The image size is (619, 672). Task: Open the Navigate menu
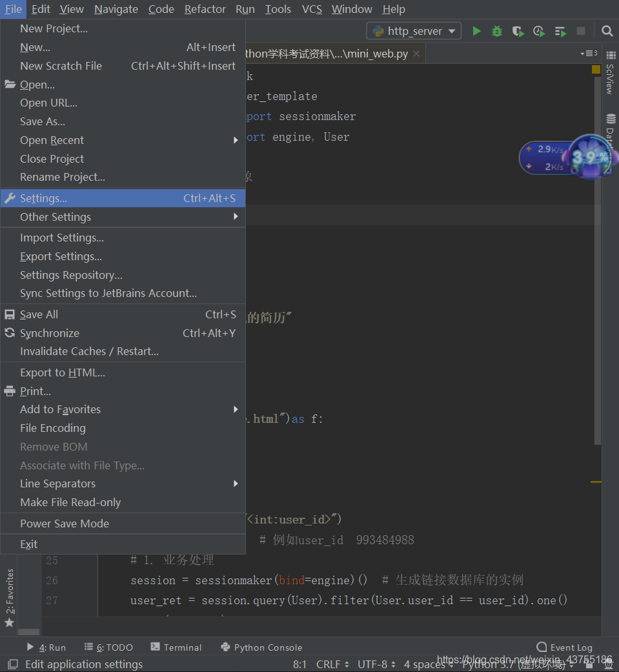click(116, 9)
